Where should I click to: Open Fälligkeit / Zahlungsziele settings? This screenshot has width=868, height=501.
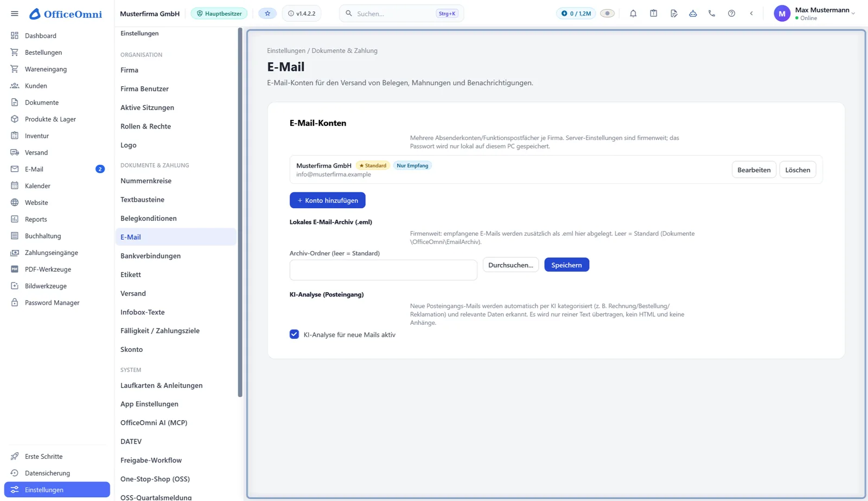click(176, 331)
